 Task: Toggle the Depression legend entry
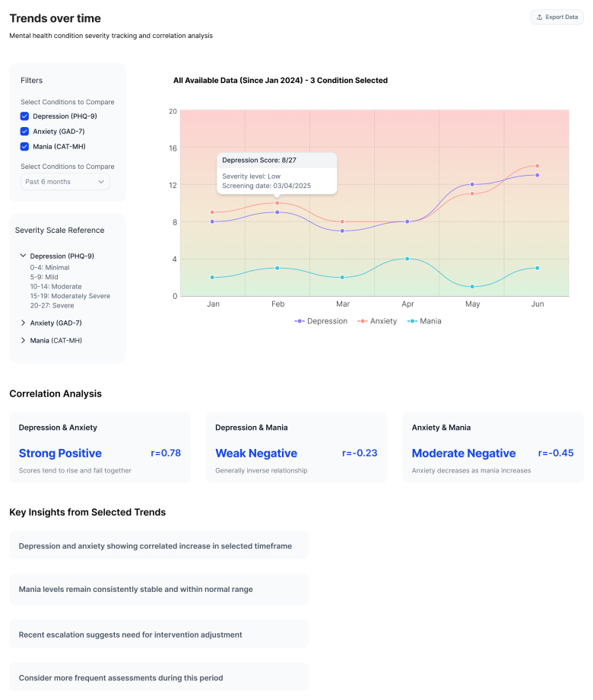point(321,321)
